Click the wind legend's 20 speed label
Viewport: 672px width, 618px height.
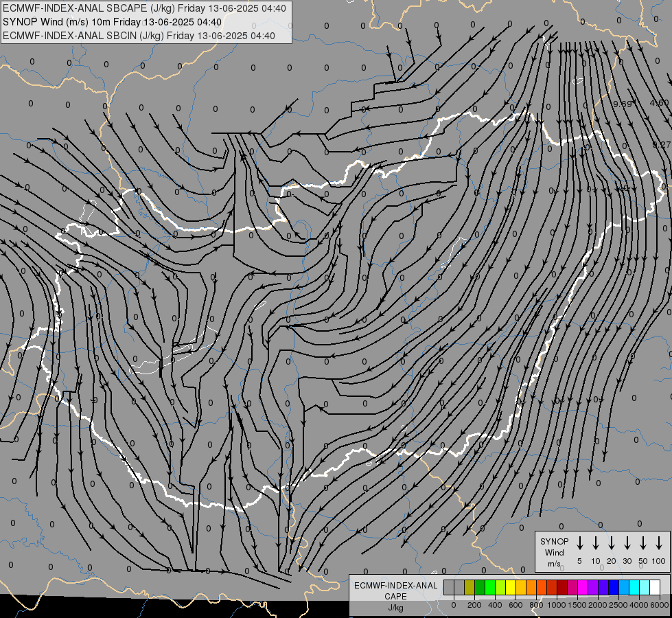coord(612,561)
